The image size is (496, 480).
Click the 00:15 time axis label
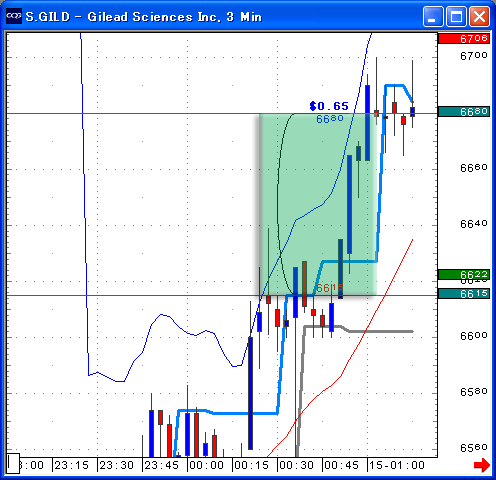(x=251, y=465)
